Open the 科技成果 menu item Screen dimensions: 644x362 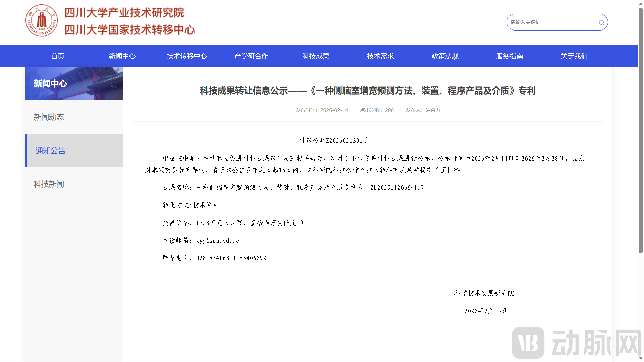coord(316,56)
